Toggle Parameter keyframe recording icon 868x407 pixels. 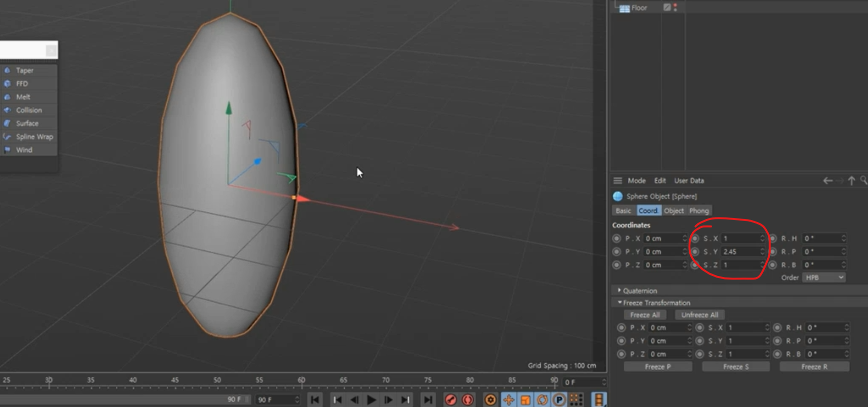click(x=559, y=399)
